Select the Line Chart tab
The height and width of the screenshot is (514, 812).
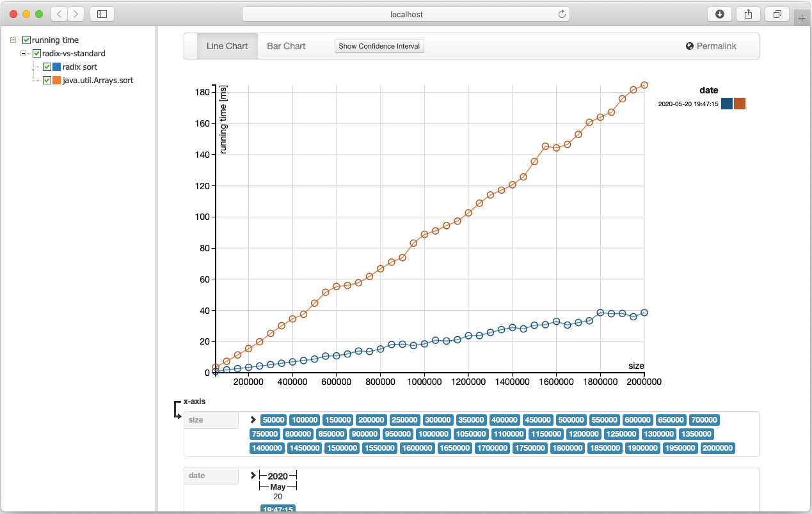227,46
